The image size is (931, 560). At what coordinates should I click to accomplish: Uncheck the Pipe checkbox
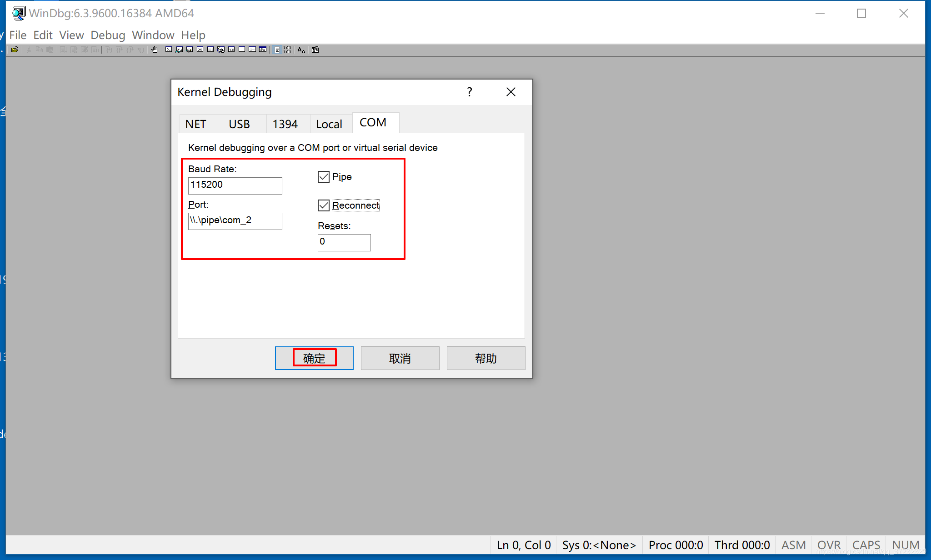click(x=323, y=177)
